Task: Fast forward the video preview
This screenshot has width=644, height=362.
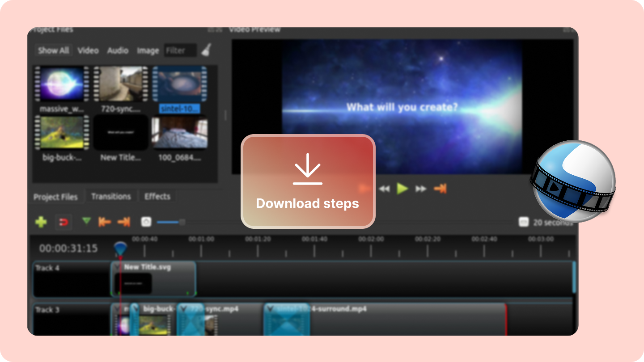Action: click(420, 188)
